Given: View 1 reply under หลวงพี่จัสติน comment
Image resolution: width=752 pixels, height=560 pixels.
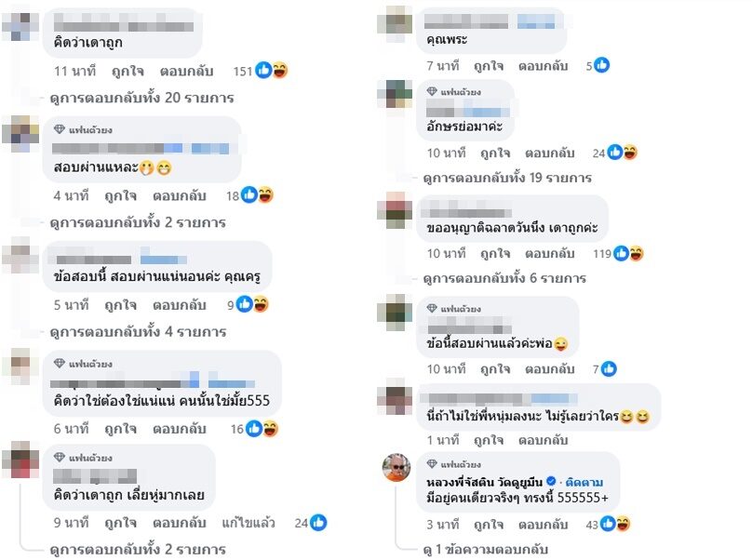Looking at the screenshot, I should (485, 549).
